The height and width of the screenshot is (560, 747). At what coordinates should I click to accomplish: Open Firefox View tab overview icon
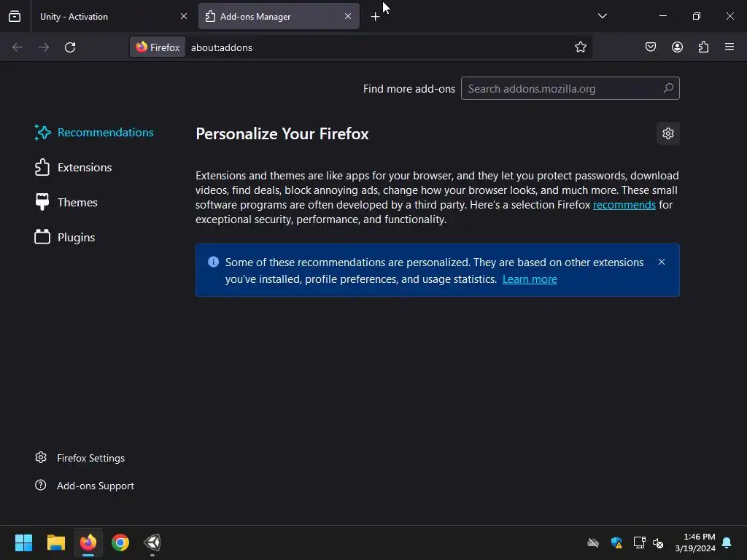coord(15,16)
